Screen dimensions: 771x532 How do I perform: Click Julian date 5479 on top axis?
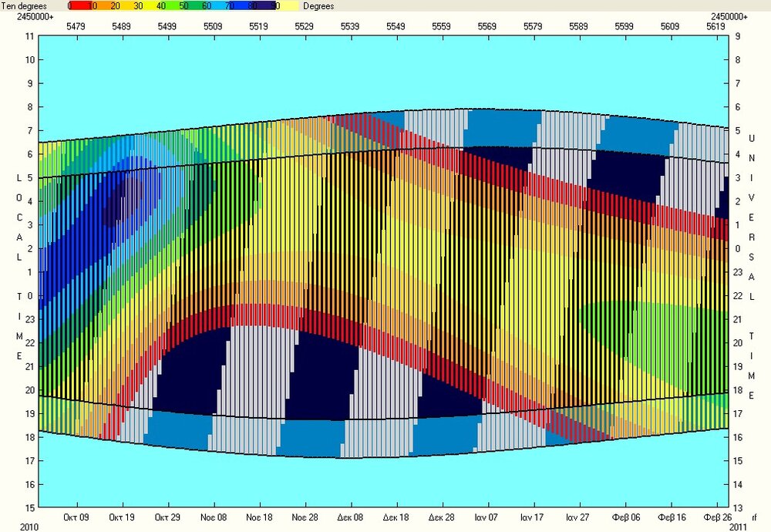point(76,26)
